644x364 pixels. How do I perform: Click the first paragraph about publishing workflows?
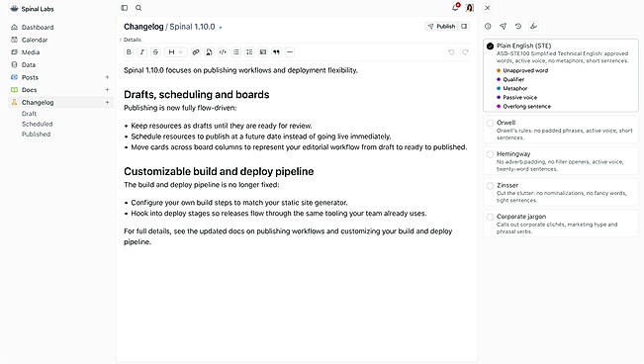(x=240, y=70)
